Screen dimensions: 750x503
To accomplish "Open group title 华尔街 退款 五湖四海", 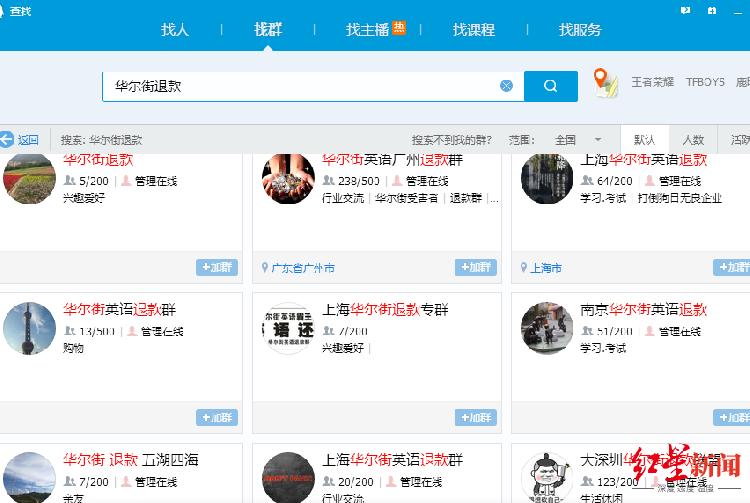I will (x=131, y=459).
